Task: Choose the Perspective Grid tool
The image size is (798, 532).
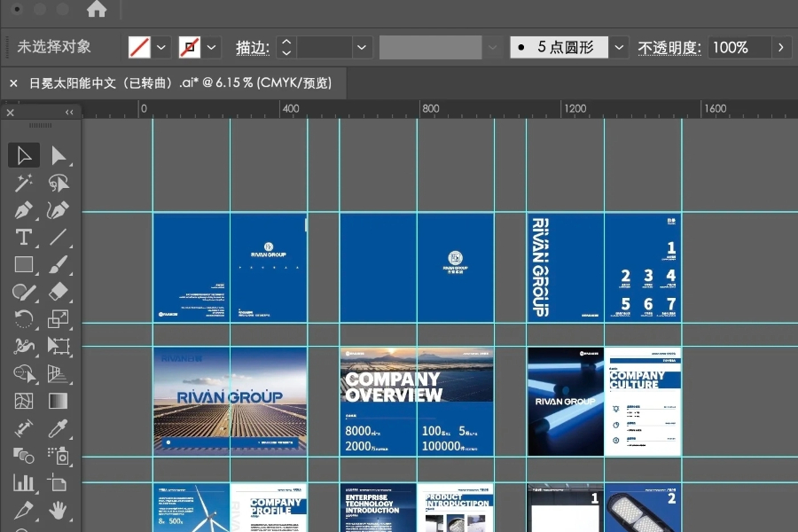Action: tap(58, 374)
